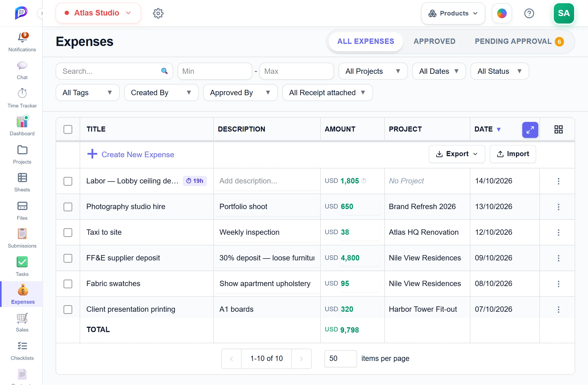Check the Client presentation printing checkbox
The width and height of the screenshot is (588, 385).
click(x=68, y=309)
